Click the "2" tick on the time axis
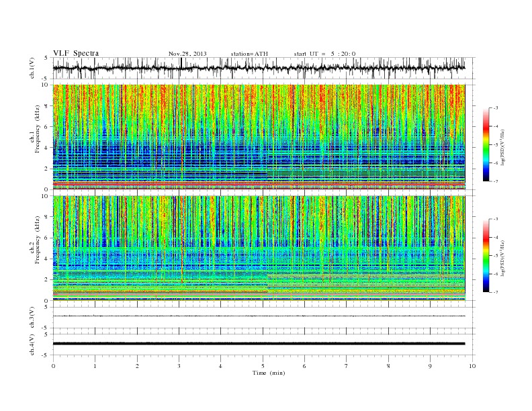The image size is (532, 411). (x=137, y=366)
